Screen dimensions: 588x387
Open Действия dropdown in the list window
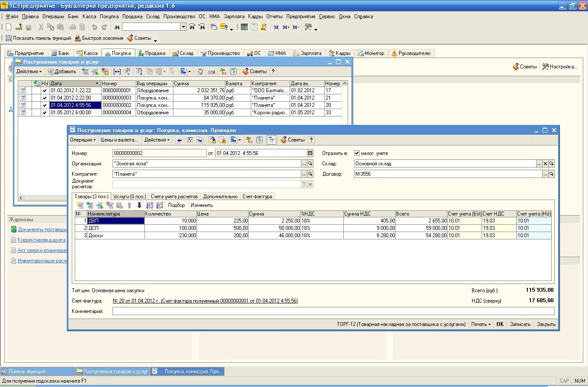29,71
